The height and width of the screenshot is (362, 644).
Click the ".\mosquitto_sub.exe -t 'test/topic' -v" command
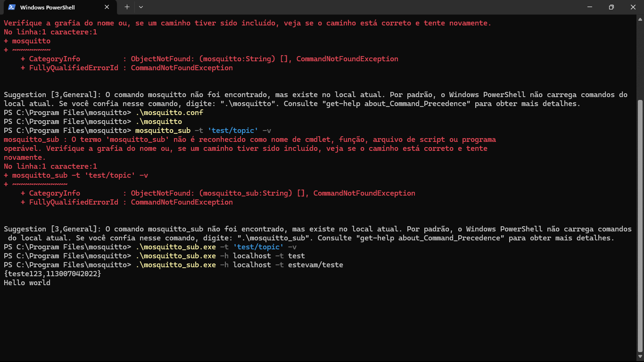tap(216, 247)
